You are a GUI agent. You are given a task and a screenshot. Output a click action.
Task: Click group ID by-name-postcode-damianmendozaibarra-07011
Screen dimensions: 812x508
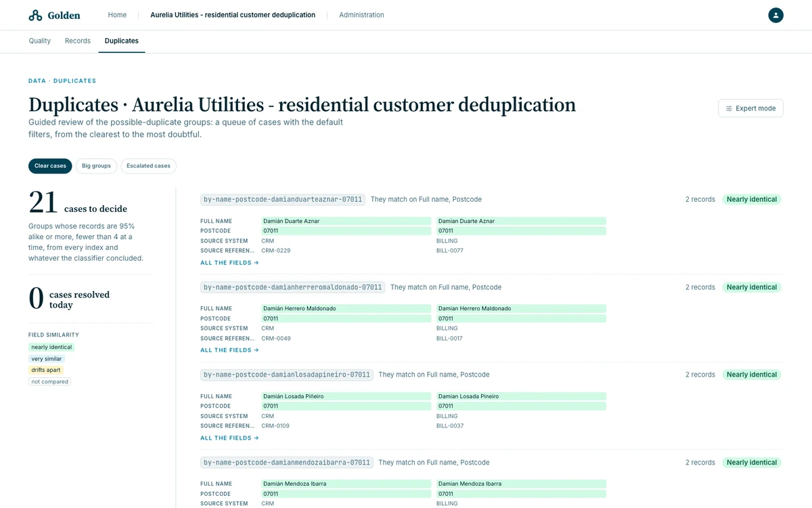pos(287,463)
